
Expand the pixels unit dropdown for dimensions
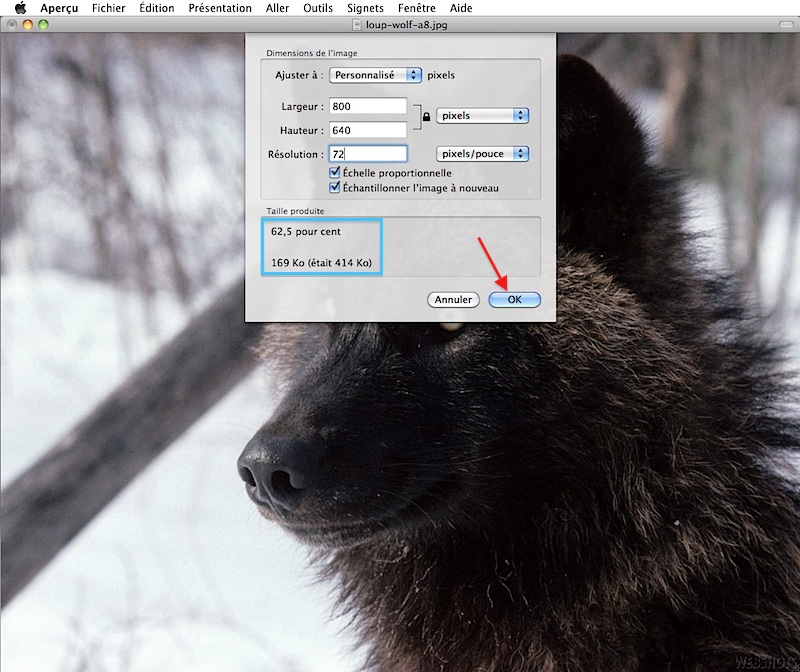483,116
